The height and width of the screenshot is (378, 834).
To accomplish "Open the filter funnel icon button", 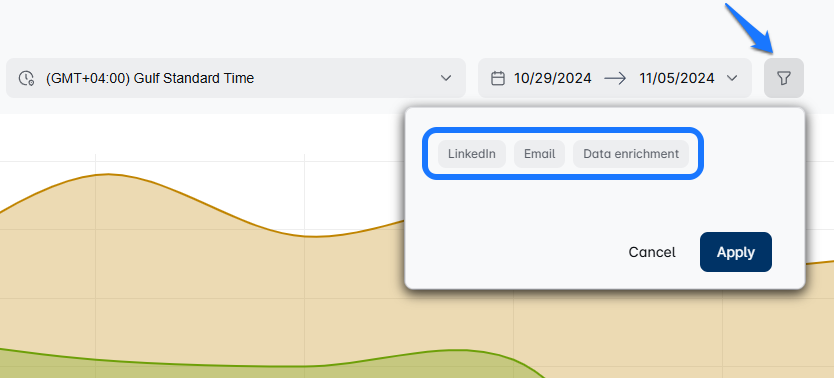I will point(783,78).
